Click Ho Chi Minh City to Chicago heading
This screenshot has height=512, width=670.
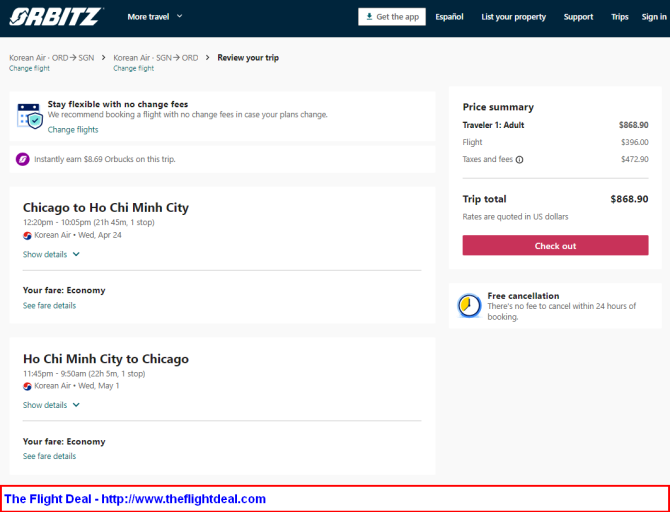tap(106, 359)
